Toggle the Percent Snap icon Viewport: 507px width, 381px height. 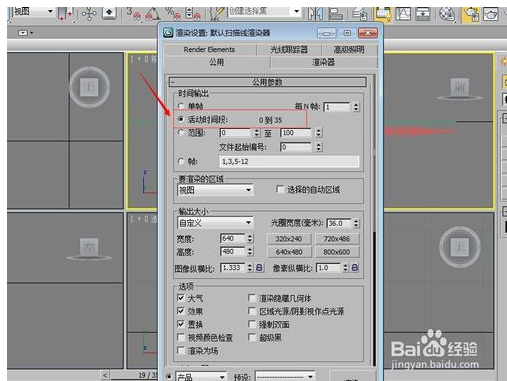(x=173, y=14)
